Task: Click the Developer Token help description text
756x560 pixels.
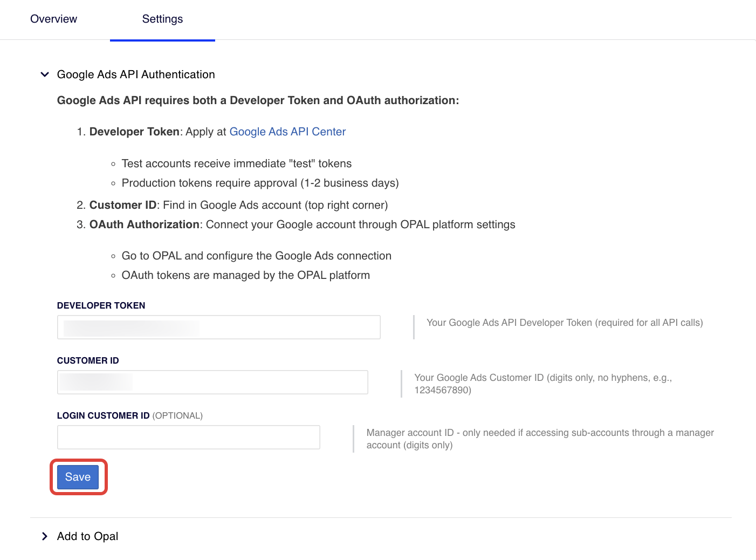Action: tap(564, 323)
